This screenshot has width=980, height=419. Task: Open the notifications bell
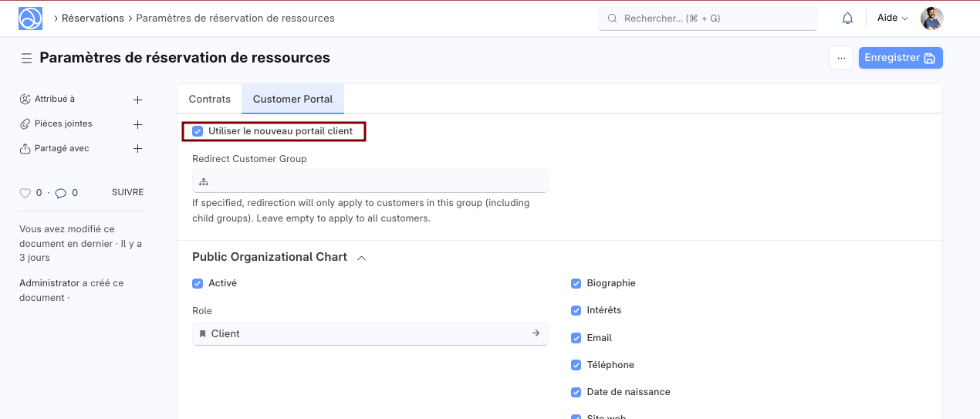(847, 18)
